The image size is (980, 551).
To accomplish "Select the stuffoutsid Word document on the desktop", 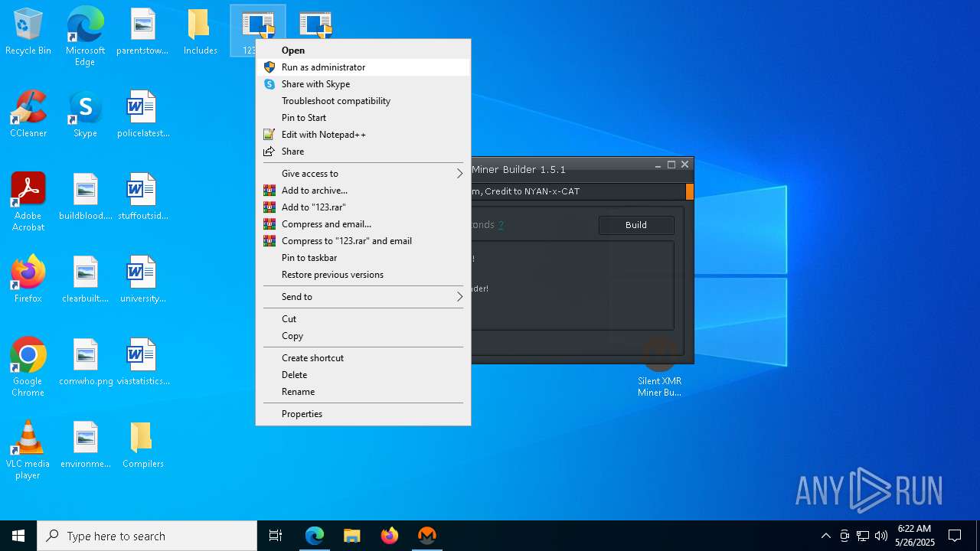I will (142, 197).
